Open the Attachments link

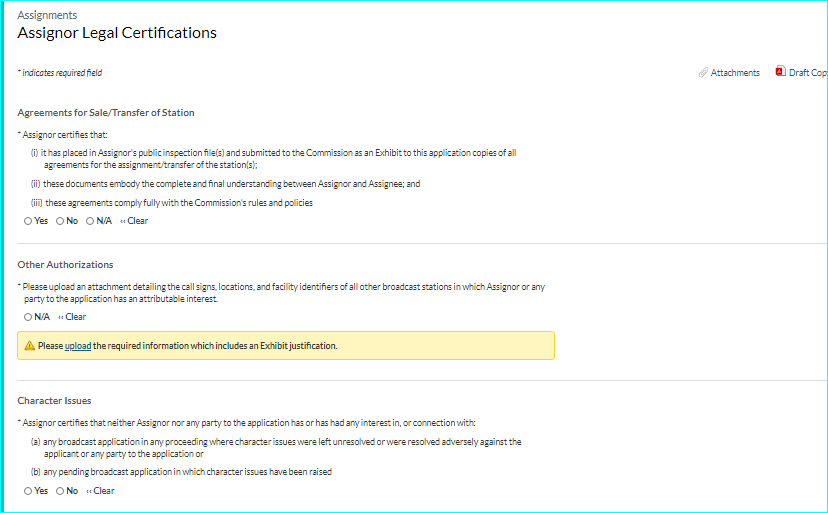tap(735, 73)
